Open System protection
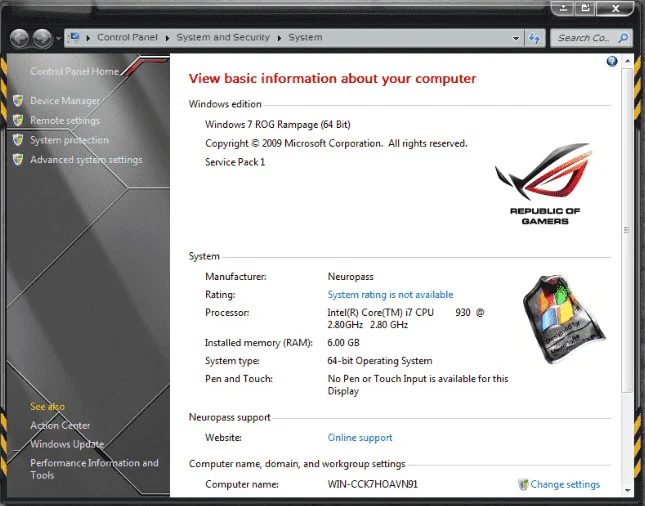The image size is (645, 506). pos(70,140)
